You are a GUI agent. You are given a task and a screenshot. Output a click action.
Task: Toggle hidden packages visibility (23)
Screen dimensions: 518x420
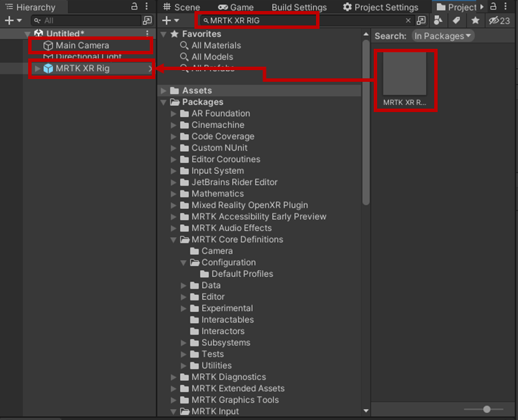[499, 21]
